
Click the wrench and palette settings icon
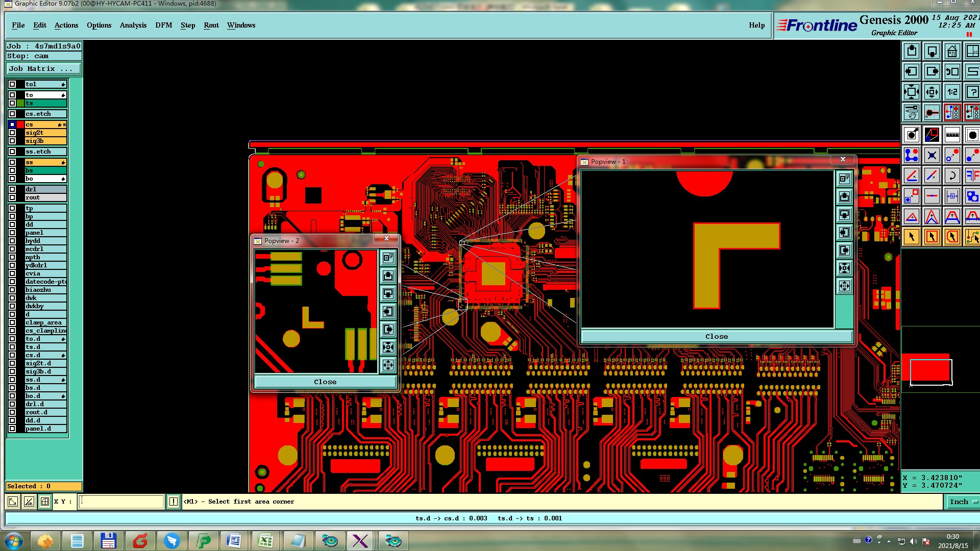912,112
